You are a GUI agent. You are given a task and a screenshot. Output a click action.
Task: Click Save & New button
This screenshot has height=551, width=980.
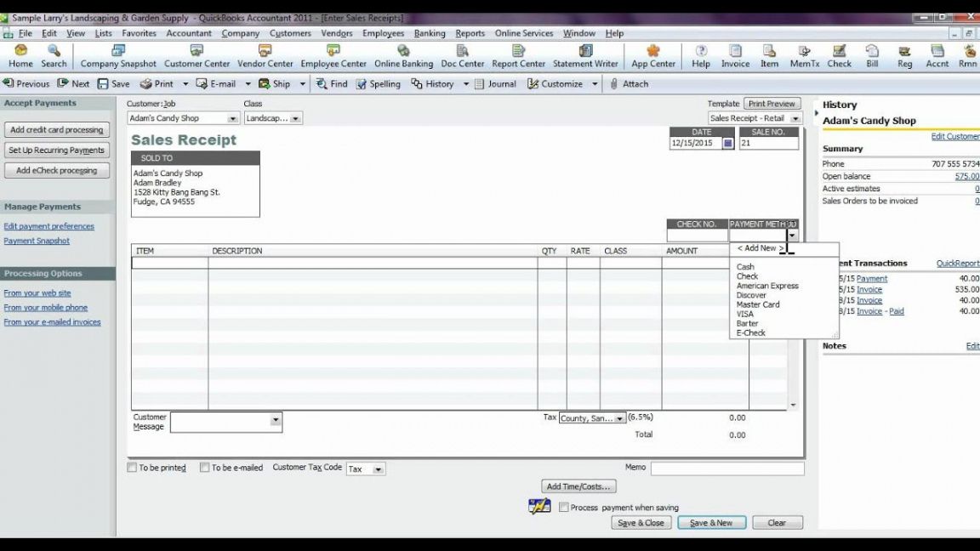click(x=711, y=523)
